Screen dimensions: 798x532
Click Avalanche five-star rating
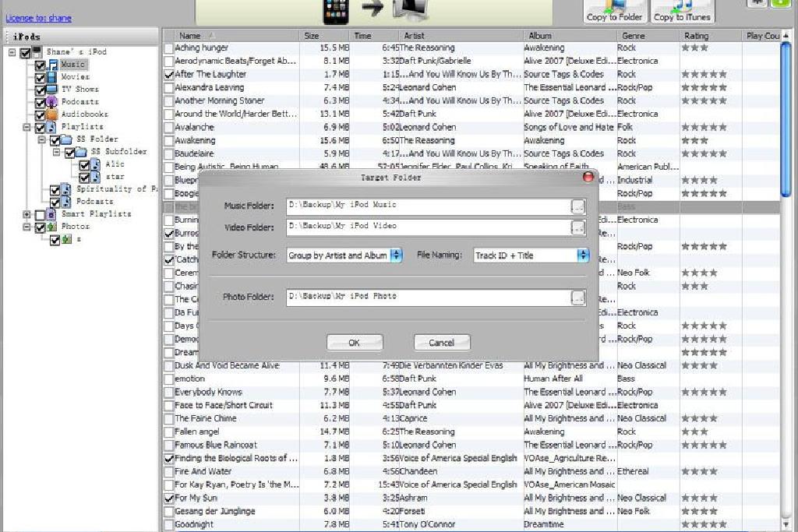pos(704,127)
